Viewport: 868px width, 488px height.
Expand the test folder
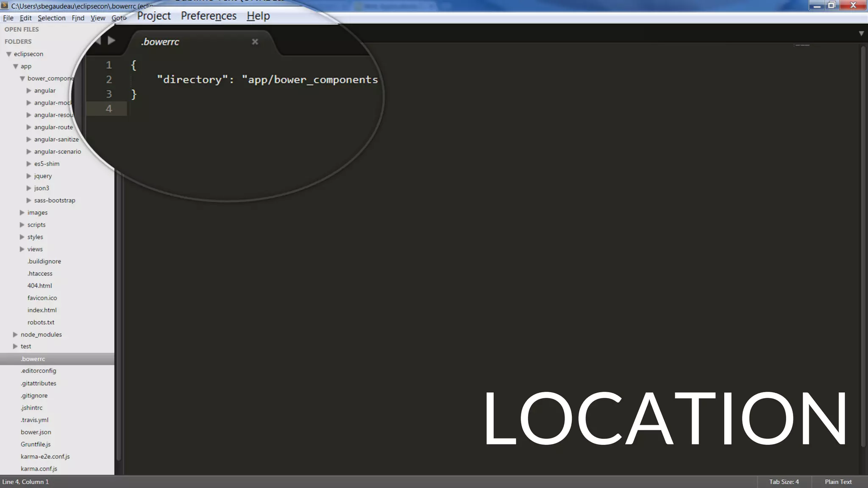(x=15, y=347)
